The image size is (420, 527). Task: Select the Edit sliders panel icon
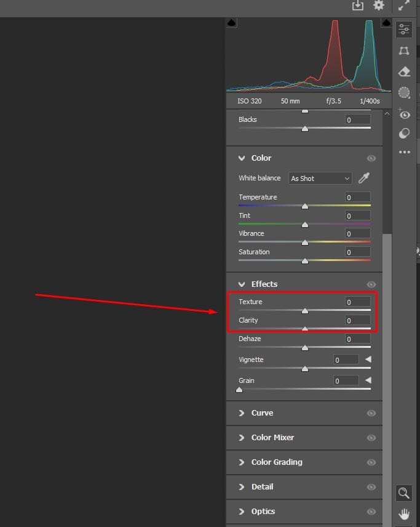(404, 29)
